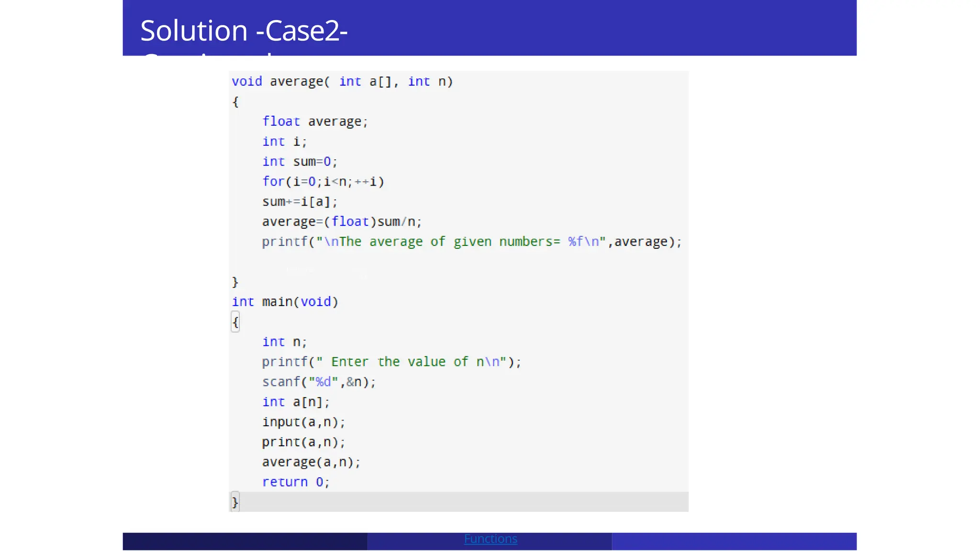Click the slide title 'Solution -Case2-'
This screenshot has width=980, height=551.
[x=244, y=31]
